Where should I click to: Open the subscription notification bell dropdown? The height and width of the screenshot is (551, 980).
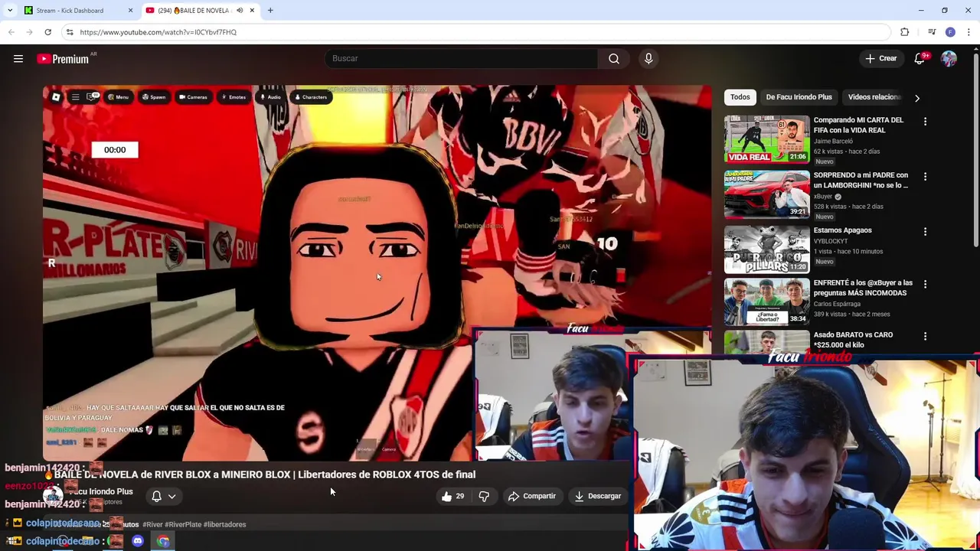coord(163,496)
